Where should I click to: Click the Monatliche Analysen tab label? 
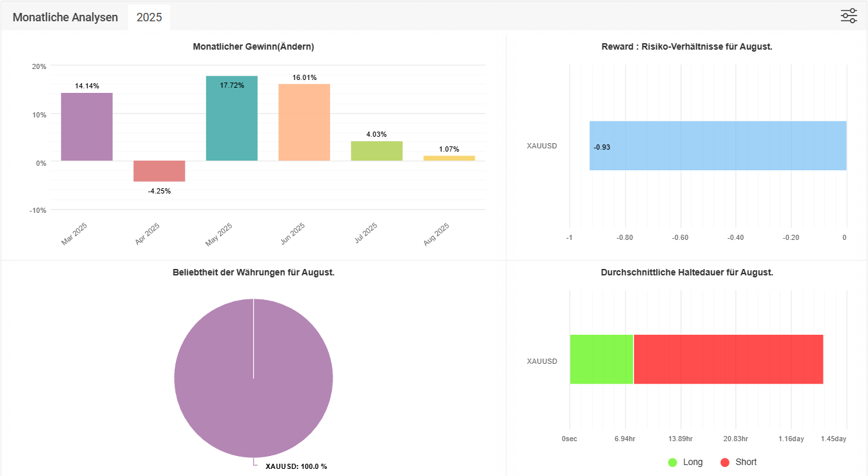click(65, 17)
